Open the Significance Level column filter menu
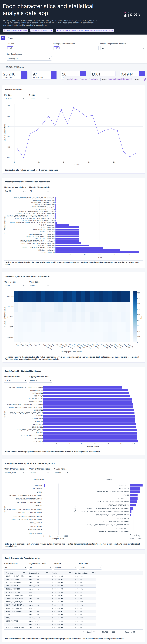 pos(93,573)
